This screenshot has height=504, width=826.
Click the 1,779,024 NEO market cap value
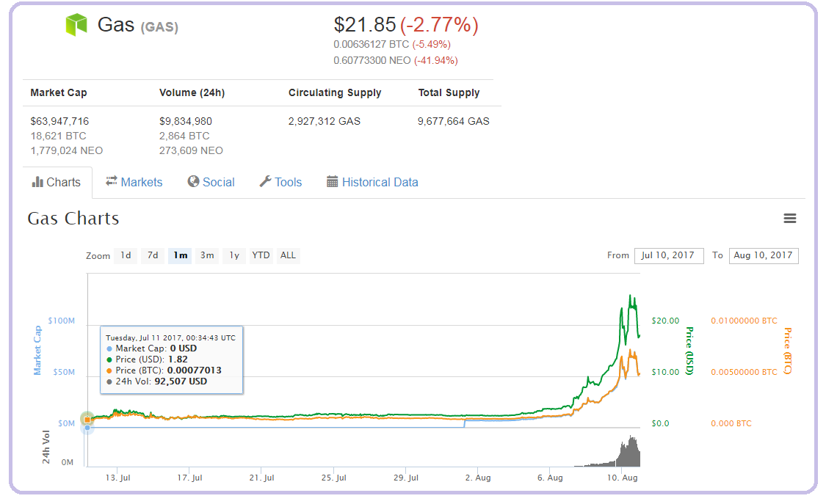66,150
